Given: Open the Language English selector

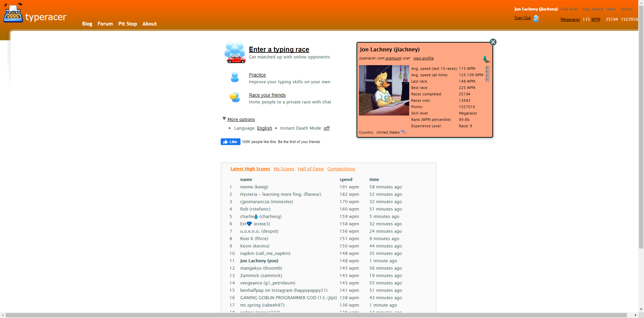Looking at the screenshot, I should point(264,128).
